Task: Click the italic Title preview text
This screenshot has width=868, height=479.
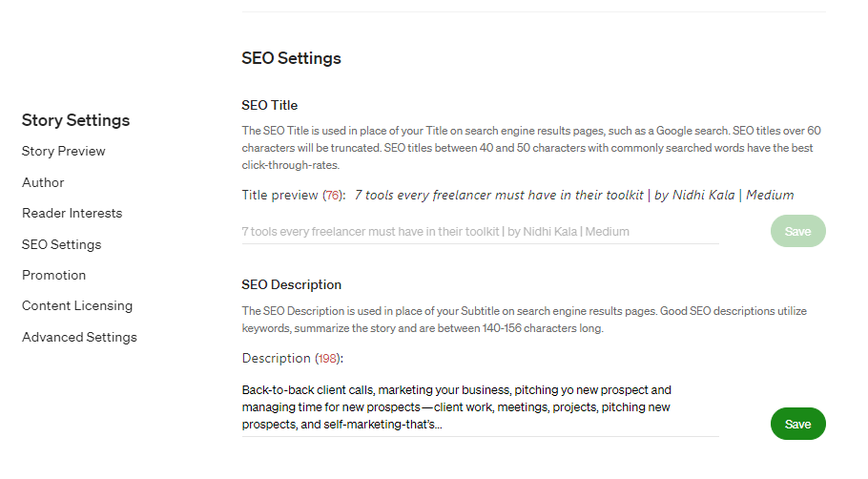Action: point(573,195)
